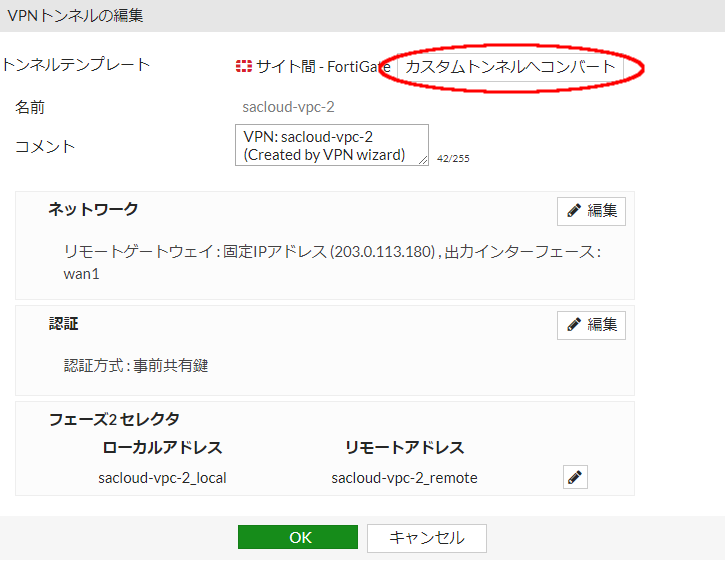Click the sacloud-vpc-2_remote address entry
725x580 pixels.
click(x=404, y=478)
